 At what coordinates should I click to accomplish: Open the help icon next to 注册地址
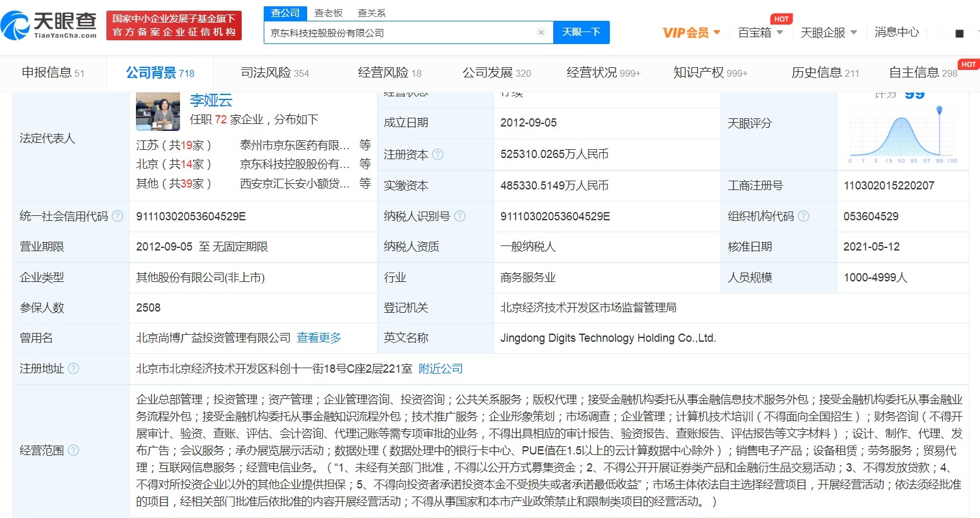click(x=74, y=368)
